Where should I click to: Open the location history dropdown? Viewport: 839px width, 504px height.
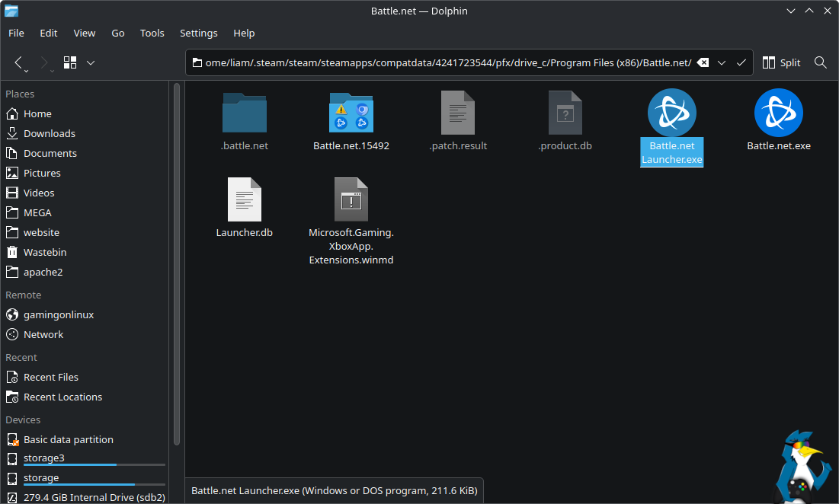[x=722, y=62]
